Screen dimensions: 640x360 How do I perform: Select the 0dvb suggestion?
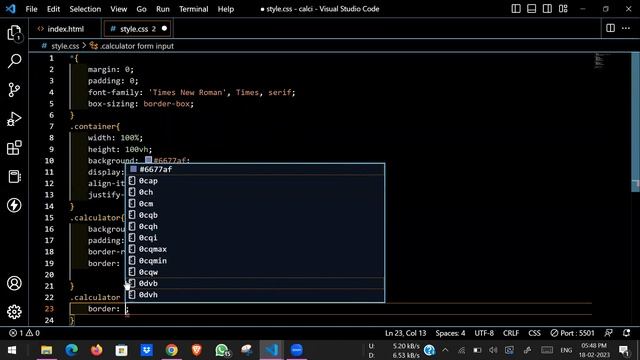255,284
